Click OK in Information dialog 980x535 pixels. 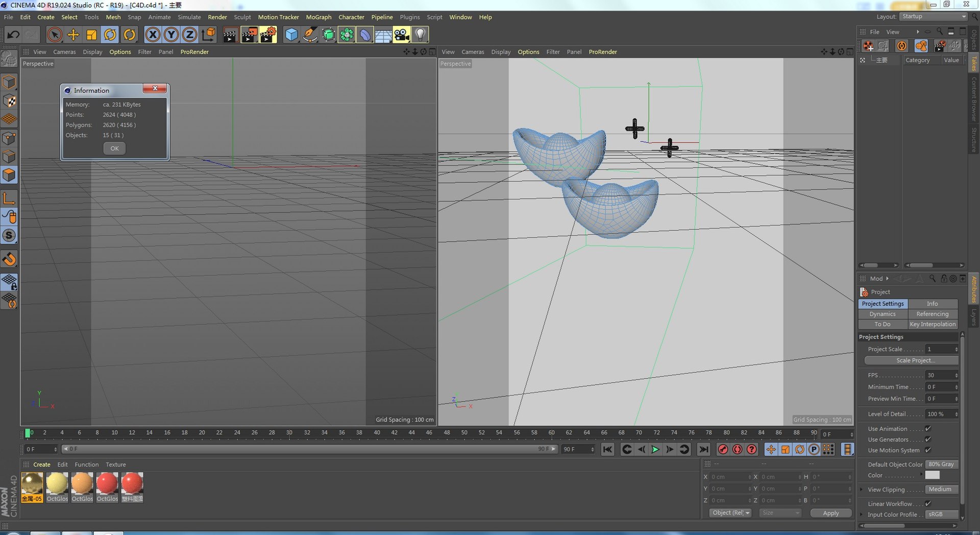click(x=114, y=149)
